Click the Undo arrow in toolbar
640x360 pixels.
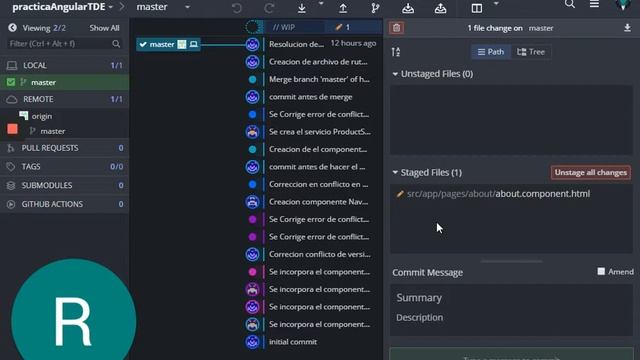point(236,8)
